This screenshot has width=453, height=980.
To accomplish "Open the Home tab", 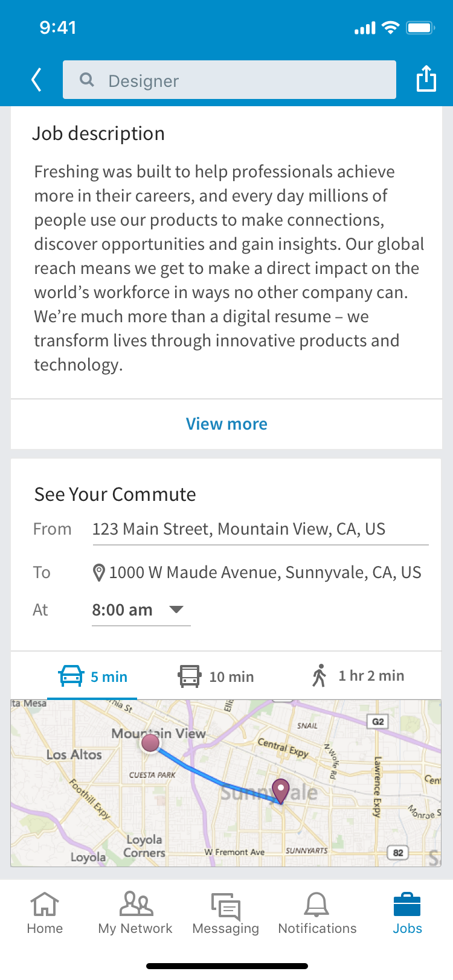I will [x=45, y=913].
